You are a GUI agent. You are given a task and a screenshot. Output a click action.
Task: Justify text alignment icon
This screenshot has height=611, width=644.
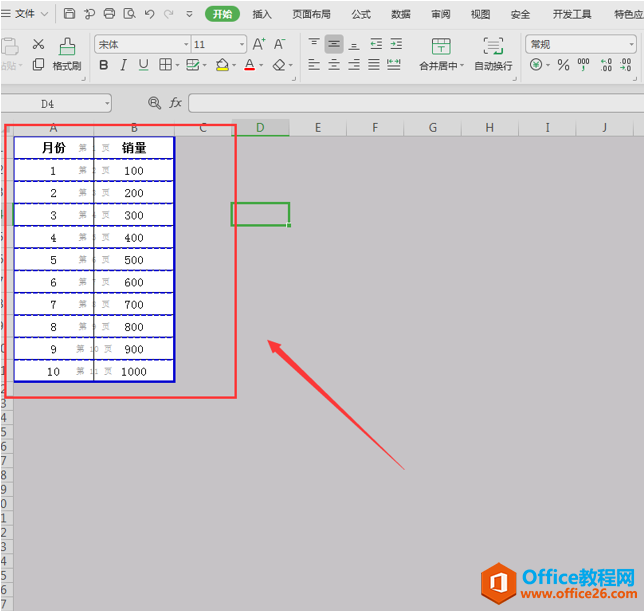tap(374, 64)
